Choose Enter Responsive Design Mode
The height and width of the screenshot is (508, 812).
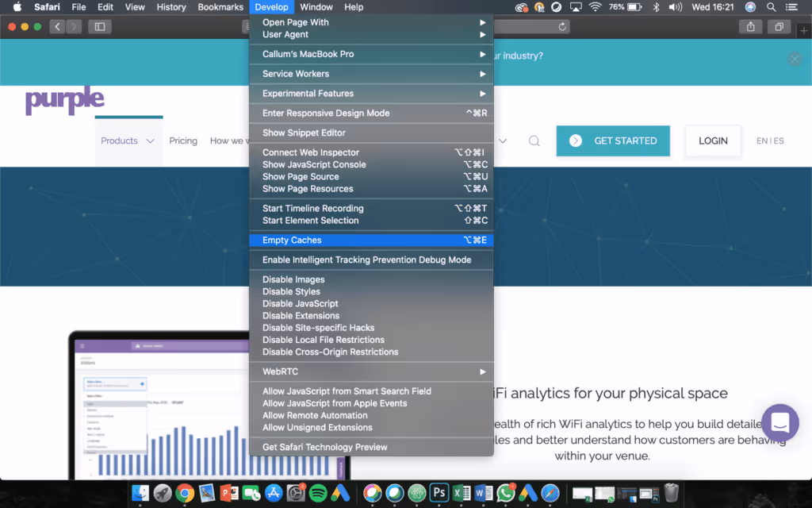pos(371,113)
